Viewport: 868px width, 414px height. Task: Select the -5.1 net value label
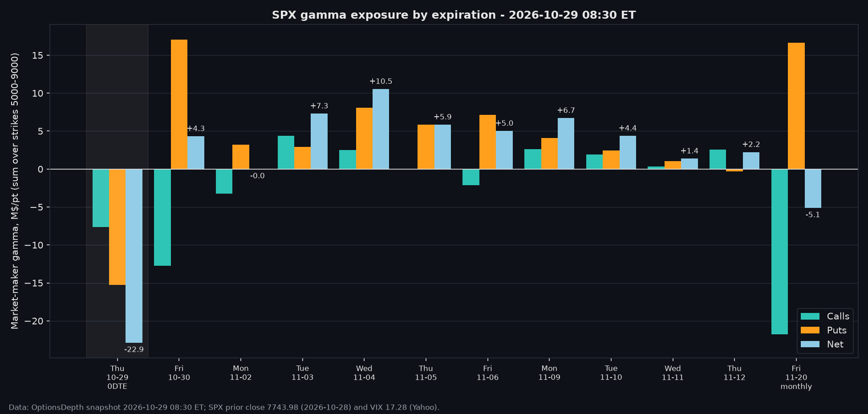813,215
